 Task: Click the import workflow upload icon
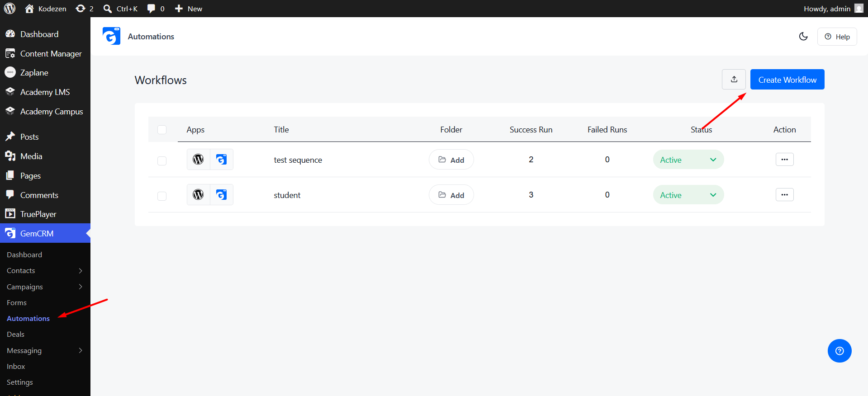[x=734, y=80]
